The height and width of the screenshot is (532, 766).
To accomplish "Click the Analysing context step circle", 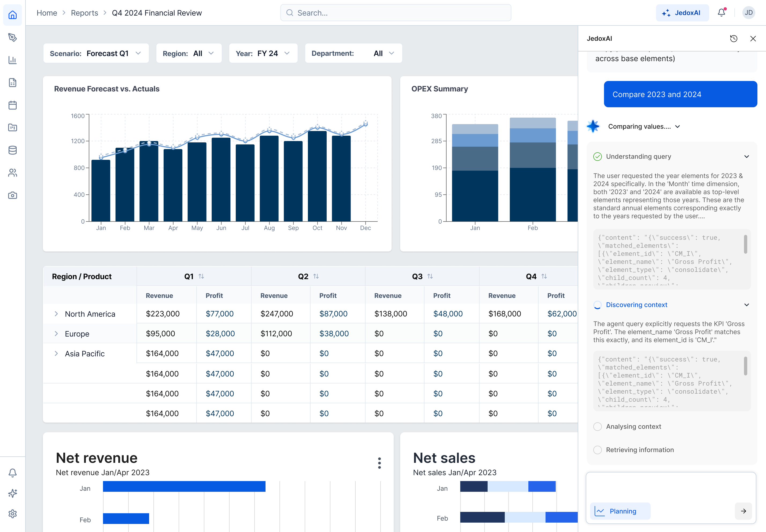I will click(x=597, y=426).
